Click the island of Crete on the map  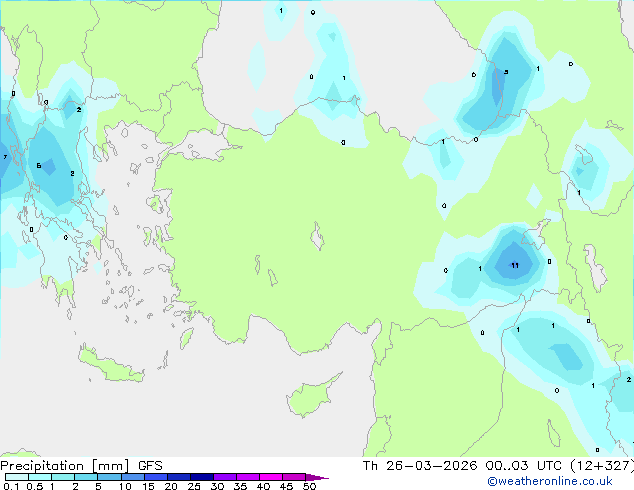111,365
